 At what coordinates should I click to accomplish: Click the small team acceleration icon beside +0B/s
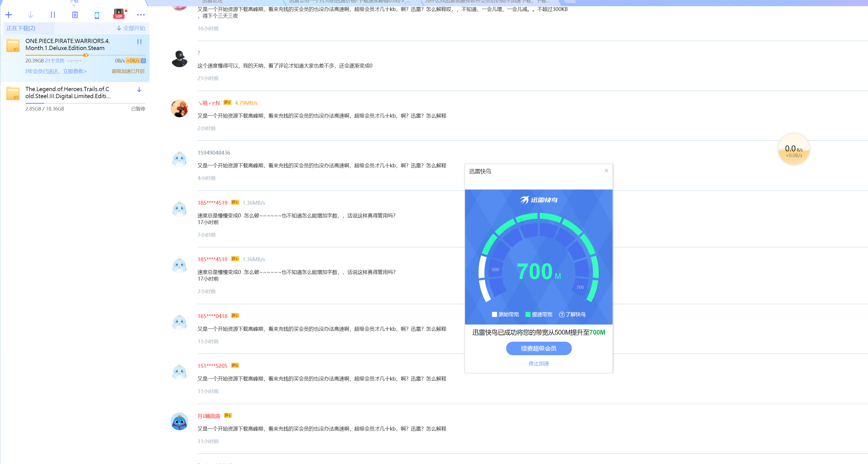pos(144,61)
